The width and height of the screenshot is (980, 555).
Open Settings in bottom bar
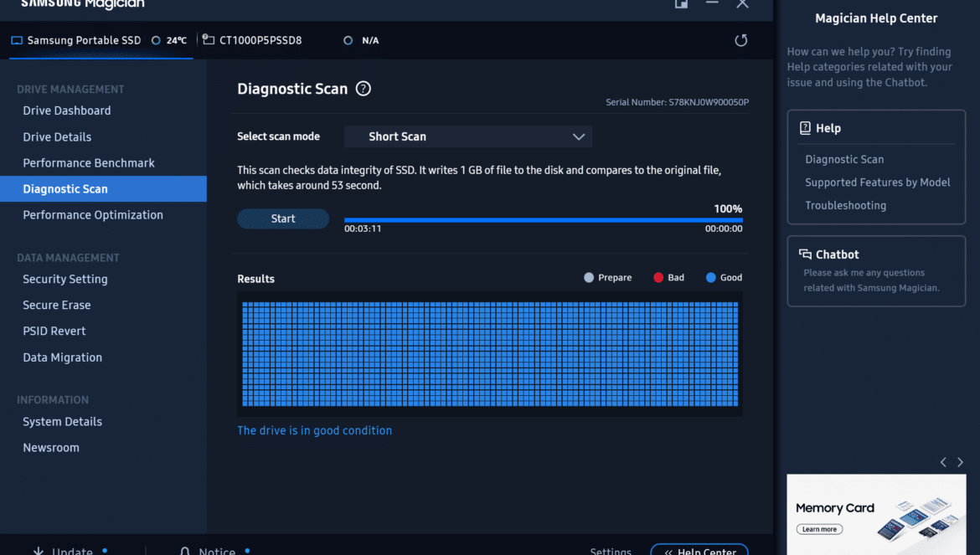tap(611, 552)
